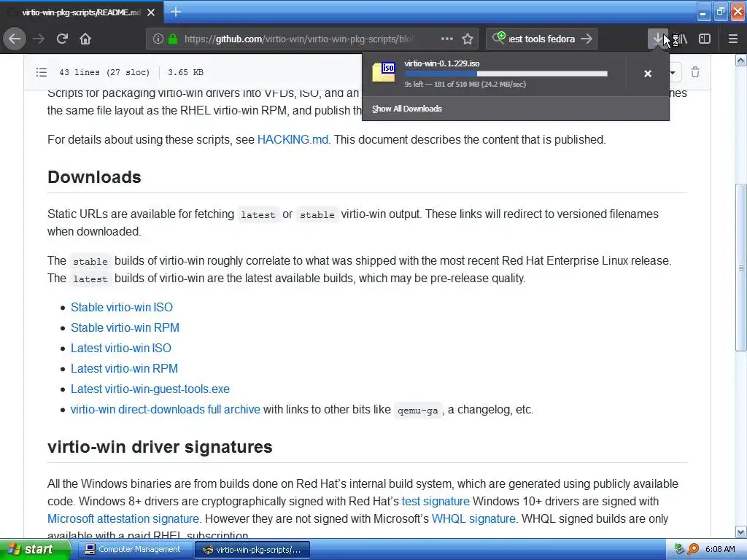Select the virtio-win-pkg-scripts/README.md browser tab

click(82, 12)
